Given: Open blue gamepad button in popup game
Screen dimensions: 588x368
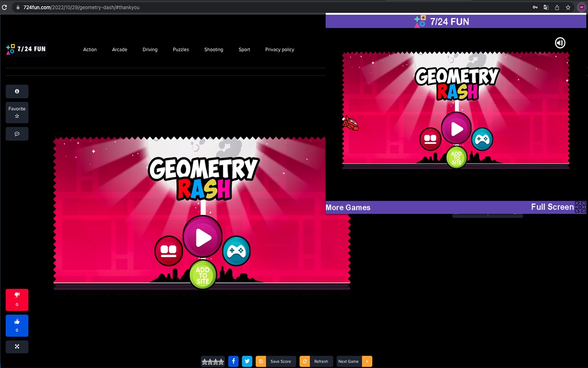Looking at the screenshot, I should coord(482,139).
